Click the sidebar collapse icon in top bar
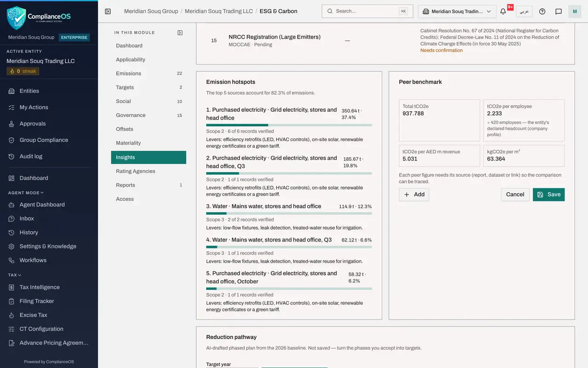Viewport: 588px width, 368px height. (108, 11)
